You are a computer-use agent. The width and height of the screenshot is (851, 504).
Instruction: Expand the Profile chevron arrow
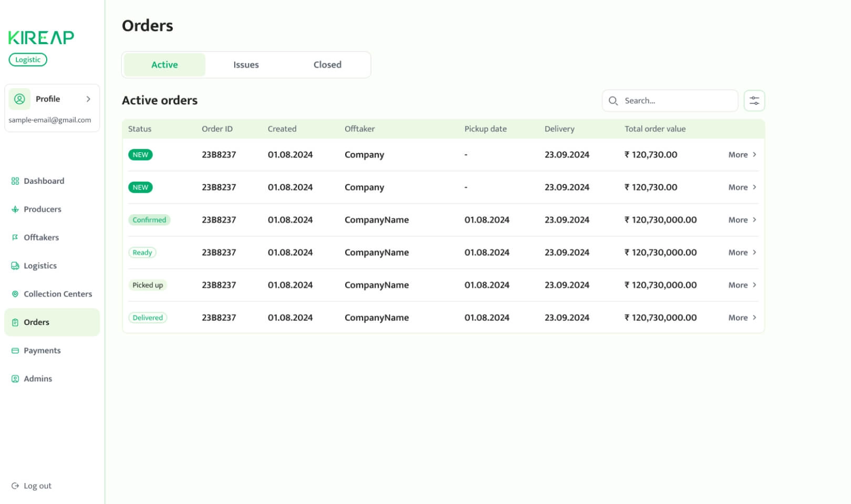(x=88, y=99)
